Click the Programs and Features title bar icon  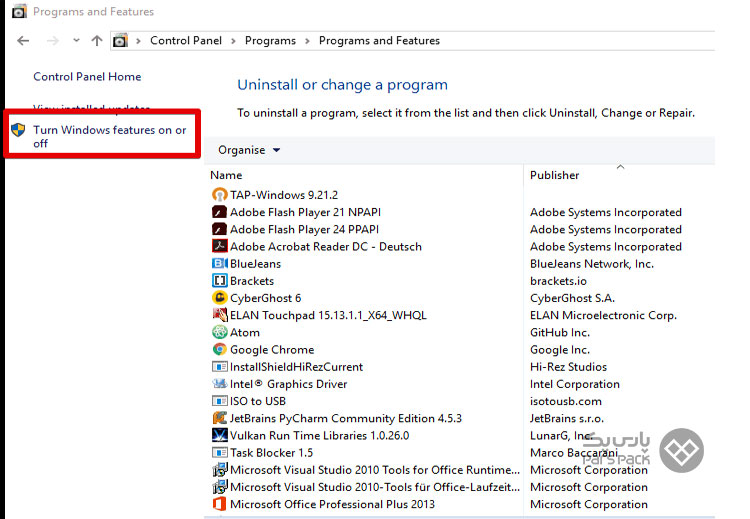(19, 11)
